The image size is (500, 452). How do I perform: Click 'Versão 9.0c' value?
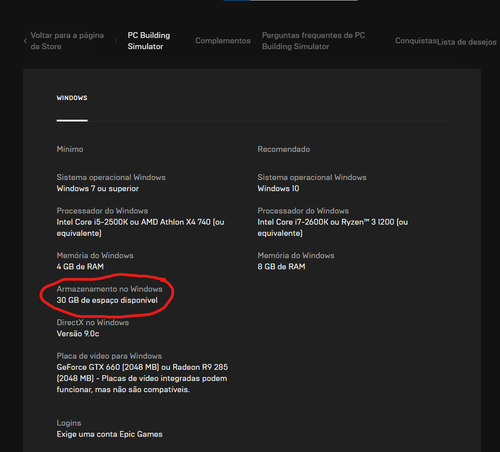(x=78, y=334)
